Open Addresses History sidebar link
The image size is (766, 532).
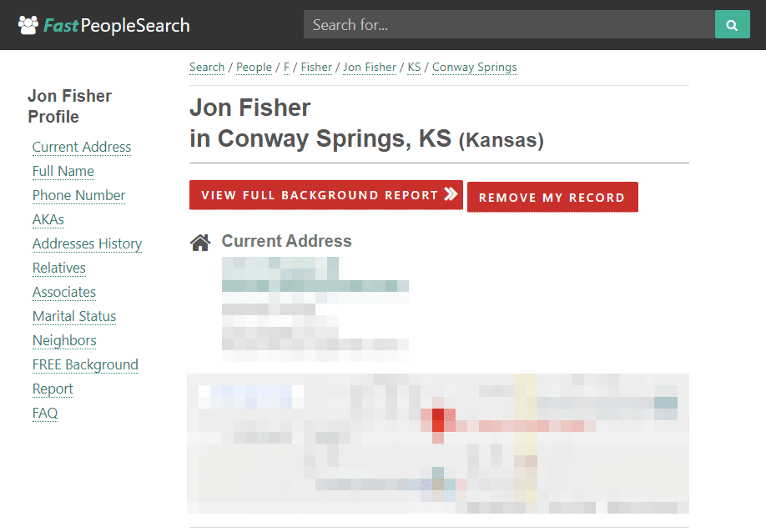tap(87, 243)
